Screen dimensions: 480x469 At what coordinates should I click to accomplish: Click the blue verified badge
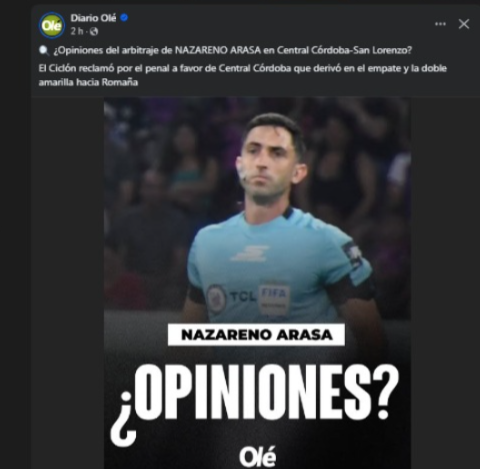[124, 18]
